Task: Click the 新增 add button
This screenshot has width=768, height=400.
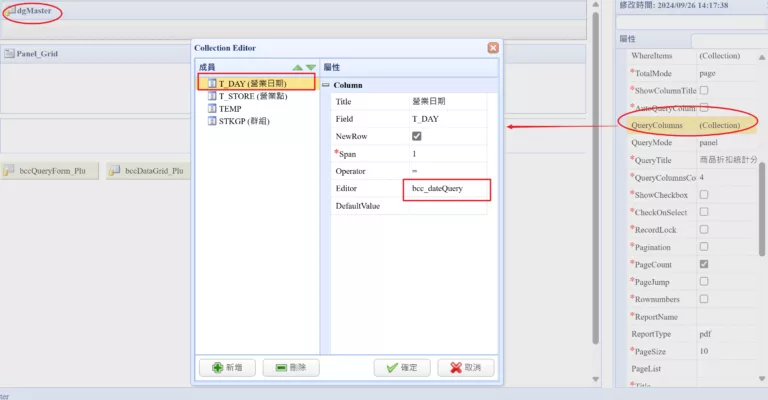Action: point(227,368)
